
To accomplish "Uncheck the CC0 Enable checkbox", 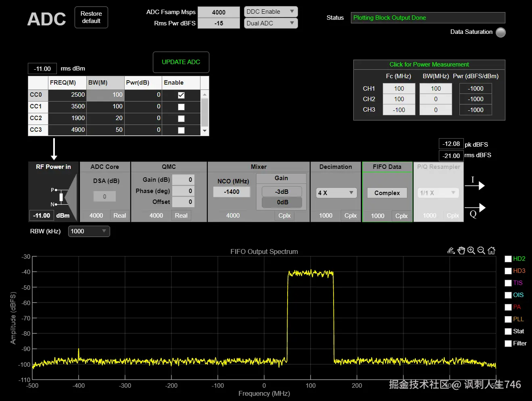I will click(x=181, y=95).
